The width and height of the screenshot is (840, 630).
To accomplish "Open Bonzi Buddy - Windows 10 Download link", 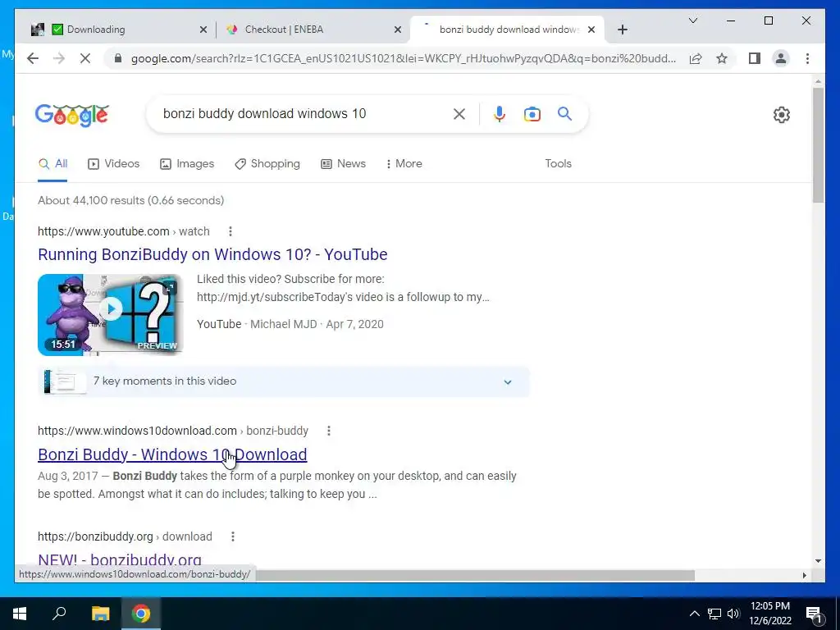I will pos(172,454).
